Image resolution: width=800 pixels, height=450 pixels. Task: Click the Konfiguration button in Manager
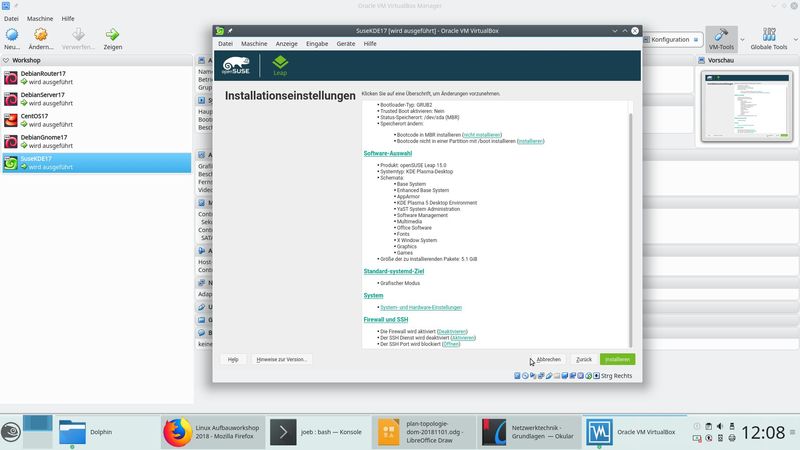672,39
